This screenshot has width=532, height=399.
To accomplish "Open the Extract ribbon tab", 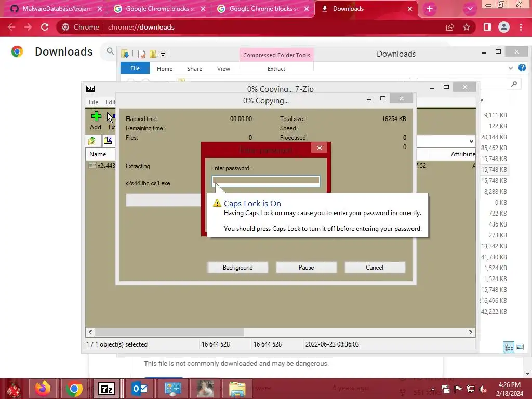I will (x=276, y=69).
